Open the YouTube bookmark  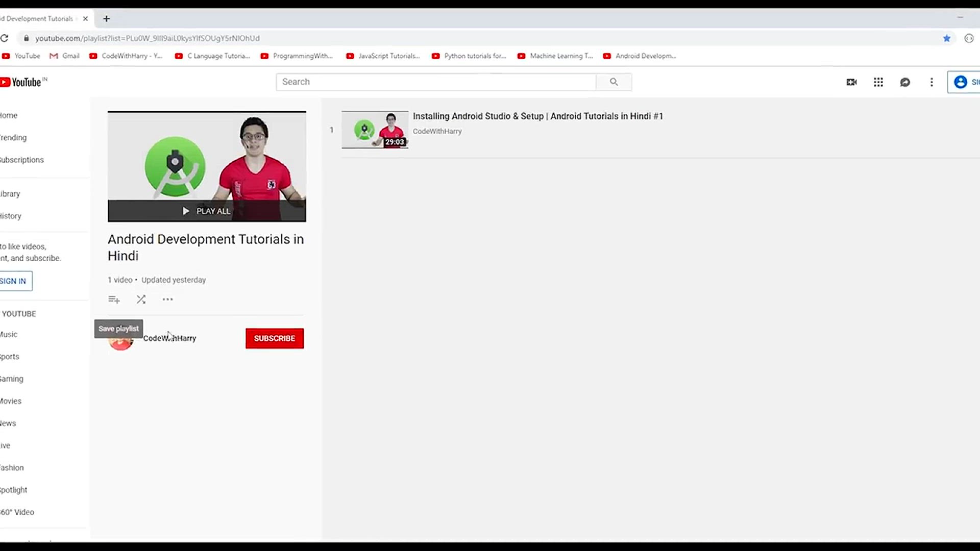coord(21,56)
